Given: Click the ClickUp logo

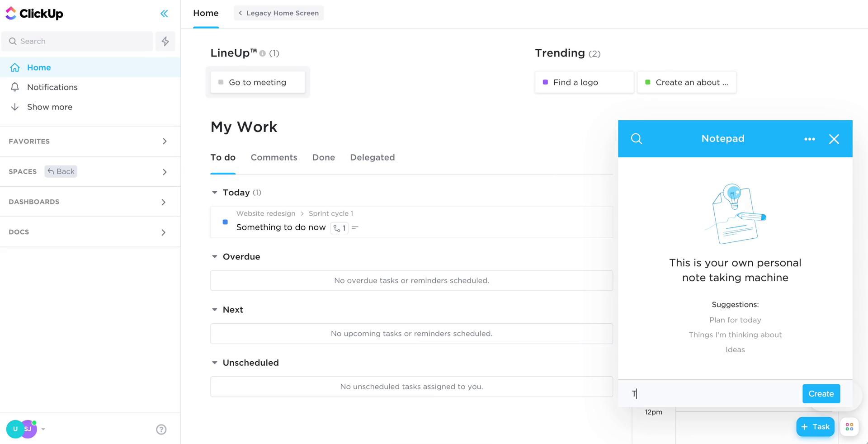Looking at the screenshot, I should 34,14.
